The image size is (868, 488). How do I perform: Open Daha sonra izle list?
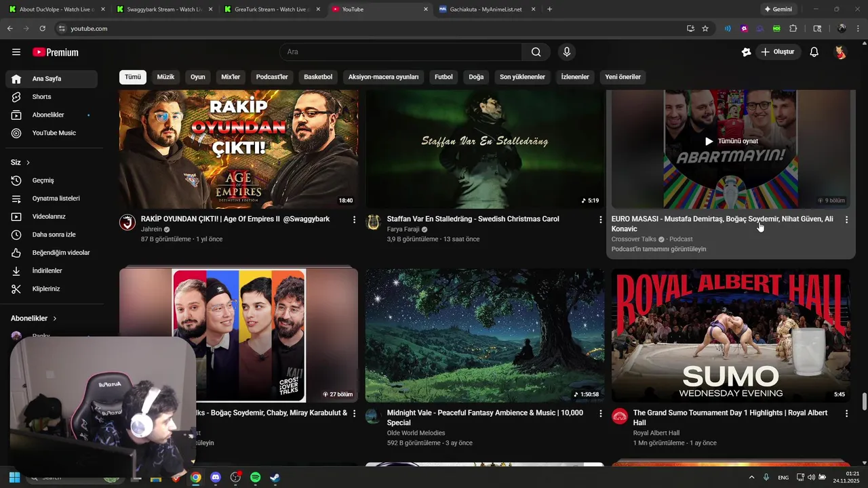click(x=52, y=235)
